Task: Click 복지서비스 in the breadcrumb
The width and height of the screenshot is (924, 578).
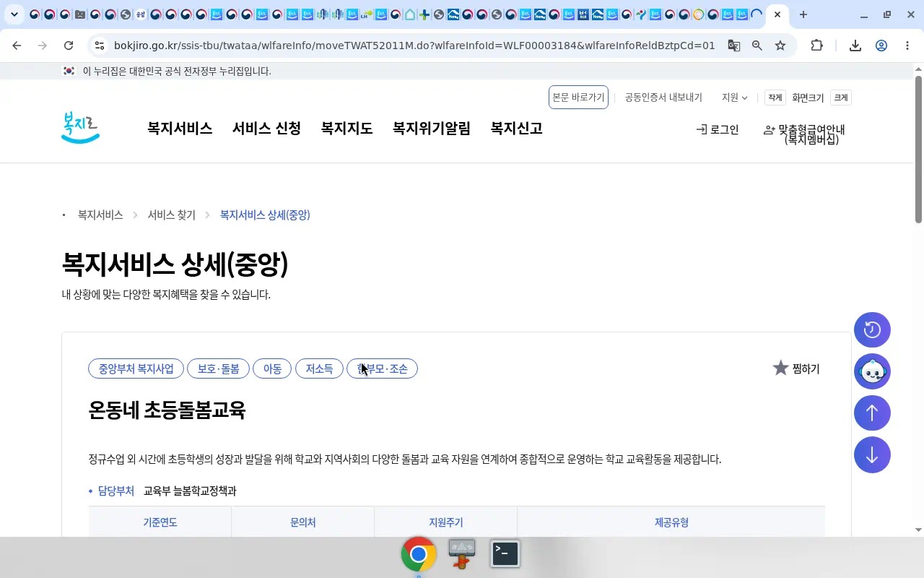Action: point(100,215)
